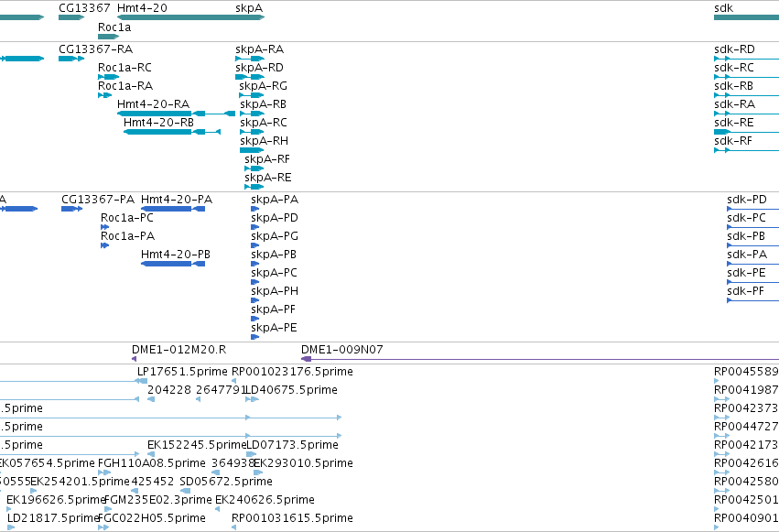Select the skpA-RF transcript label
Screen dimensions: 779x532
coord(267,159)
